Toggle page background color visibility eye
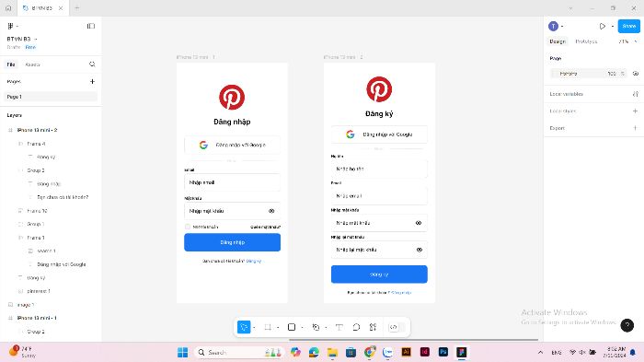Image resolution: width=644 pixels, height=362 pixels. pyautogui.click(x=636, y=73)
